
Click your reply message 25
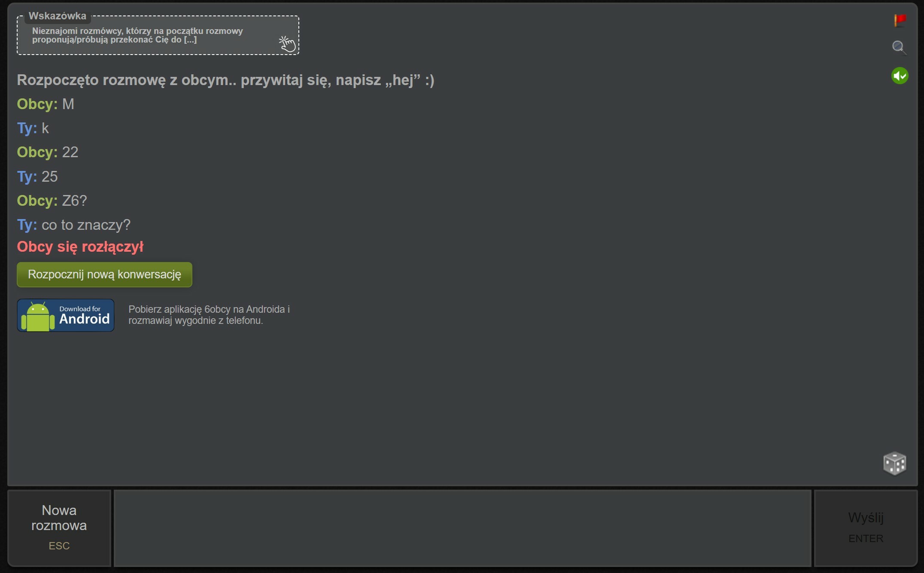tap(49, 177)
